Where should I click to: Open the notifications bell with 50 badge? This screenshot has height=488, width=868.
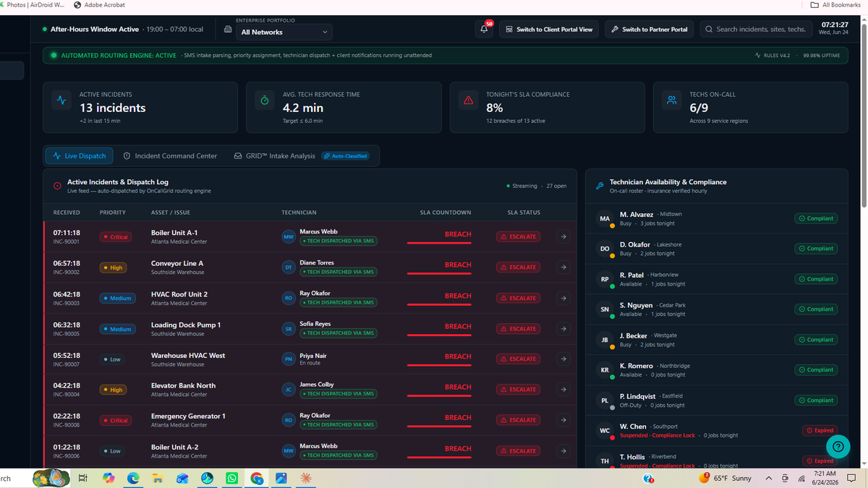(484, 29)
